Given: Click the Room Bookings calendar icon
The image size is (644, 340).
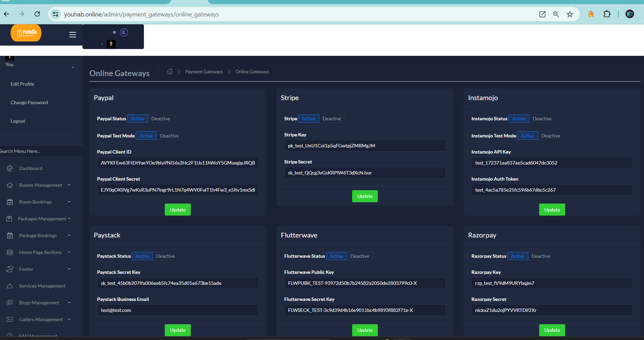Looking at the screenshot, I should (x=10, y=202).
